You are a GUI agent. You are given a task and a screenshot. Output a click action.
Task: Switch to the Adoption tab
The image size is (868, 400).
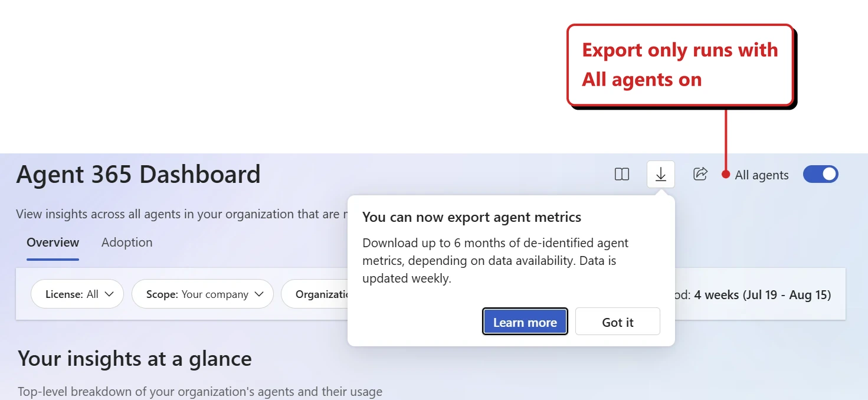[x=127, y=242]
